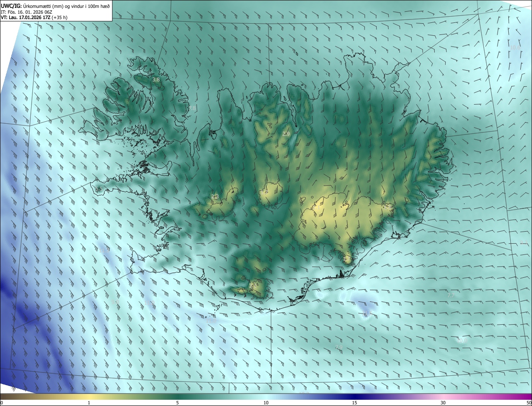
Task: Click the '7.8' value label on the map
Action: coord(192,108)
